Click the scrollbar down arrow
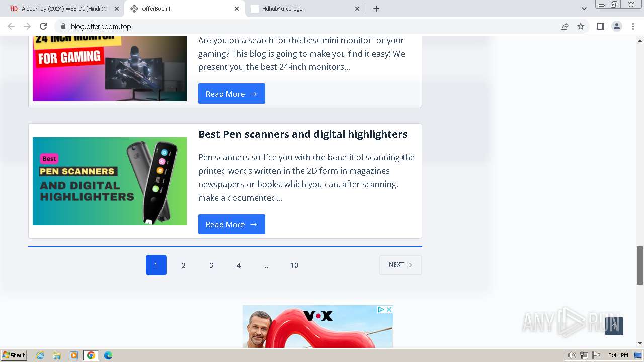The width and height of the screenshot is (644, 362). pos(640,343)
